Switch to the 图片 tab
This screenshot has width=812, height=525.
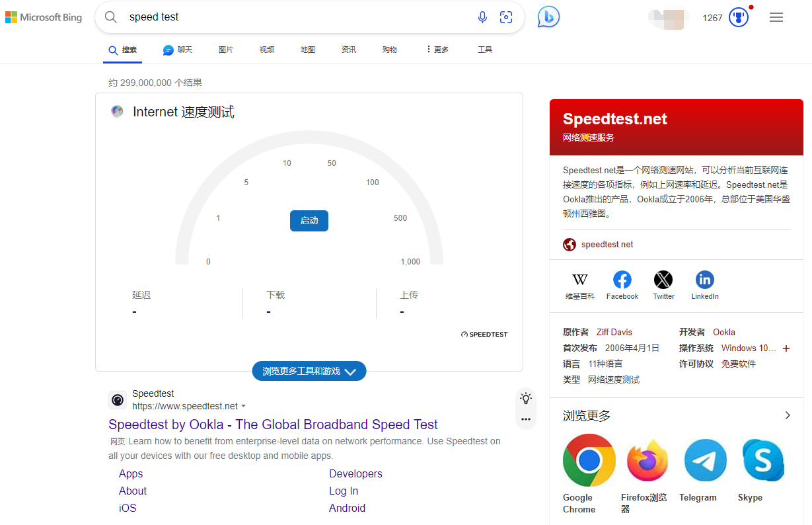(x=225, y=49)
